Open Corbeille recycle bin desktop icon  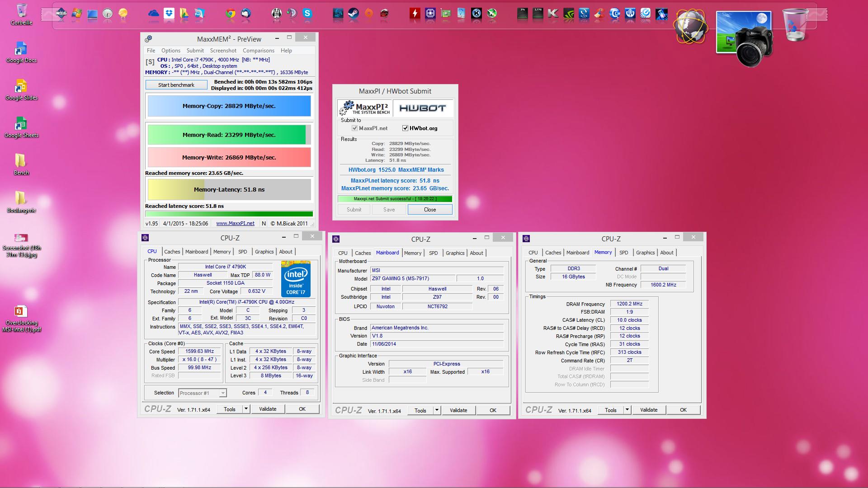[x=21, y=14]
